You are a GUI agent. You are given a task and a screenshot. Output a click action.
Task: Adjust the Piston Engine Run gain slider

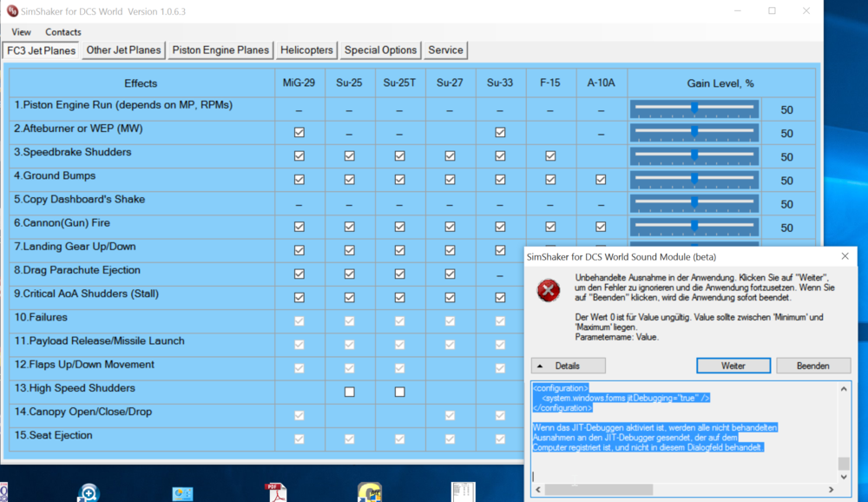(694, 109)
